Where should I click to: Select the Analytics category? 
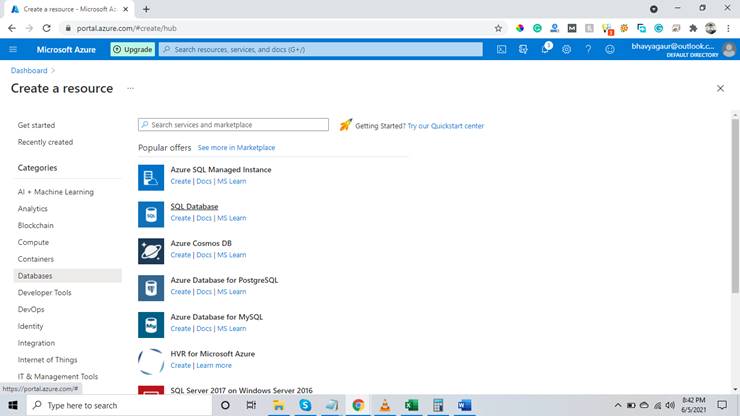[33, 209]
